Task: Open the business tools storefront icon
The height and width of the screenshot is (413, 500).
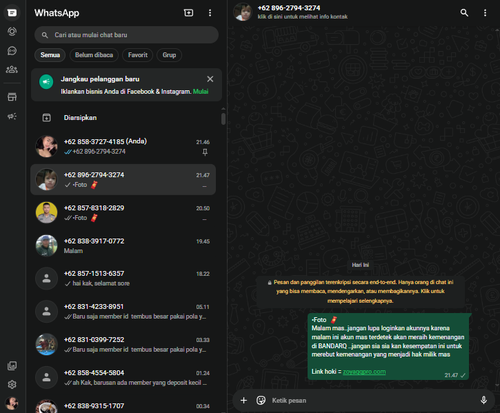Action: tap(12, 97)
